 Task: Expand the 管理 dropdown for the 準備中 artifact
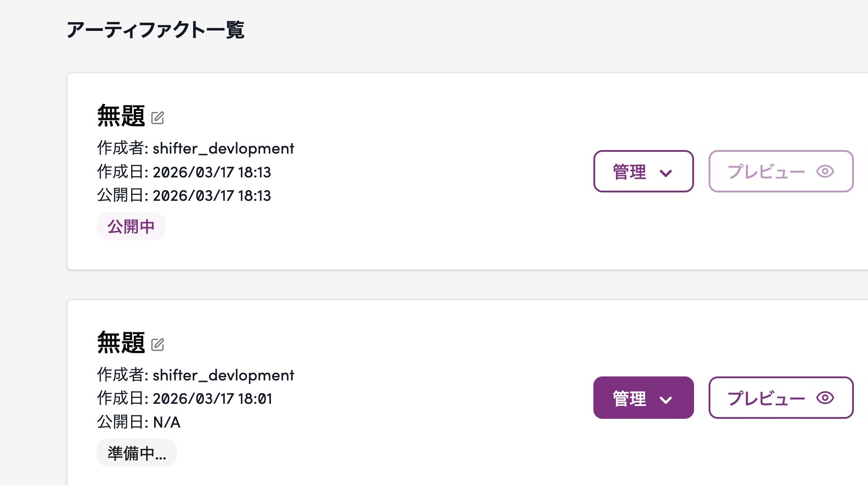click(x=643, y=398)
